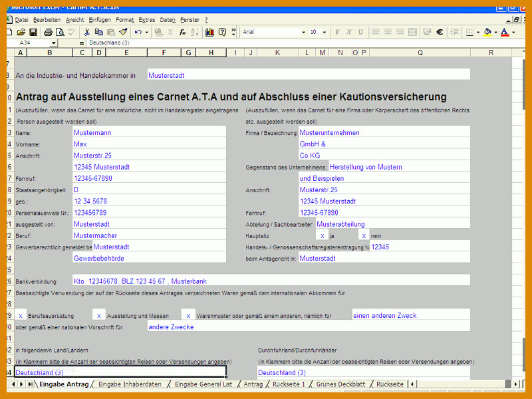Paste with clipboard icon
Viewport: 532px width, 399px height.
[x=111, y=32]
